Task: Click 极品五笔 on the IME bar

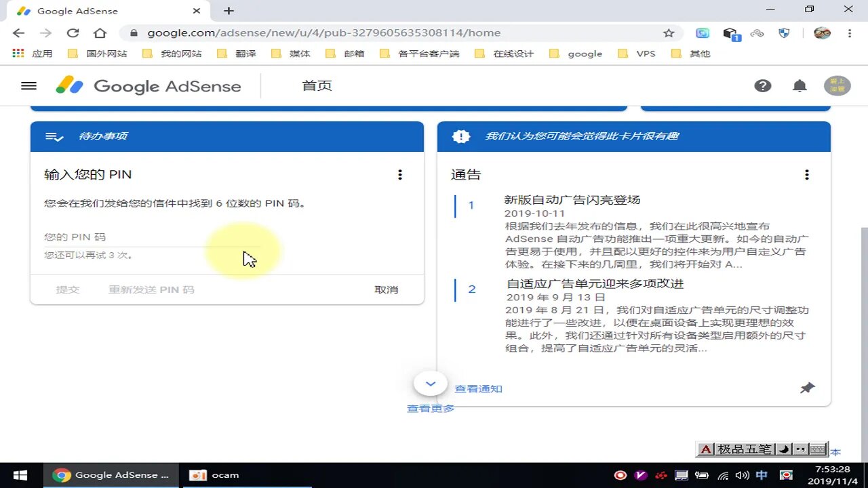Action: [x=744, y=449]
